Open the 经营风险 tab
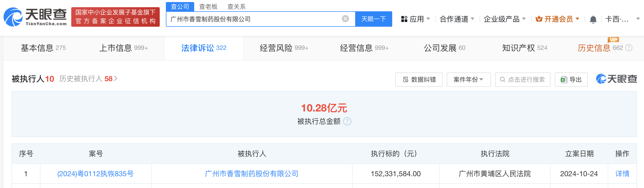 [x=284, y=48]
